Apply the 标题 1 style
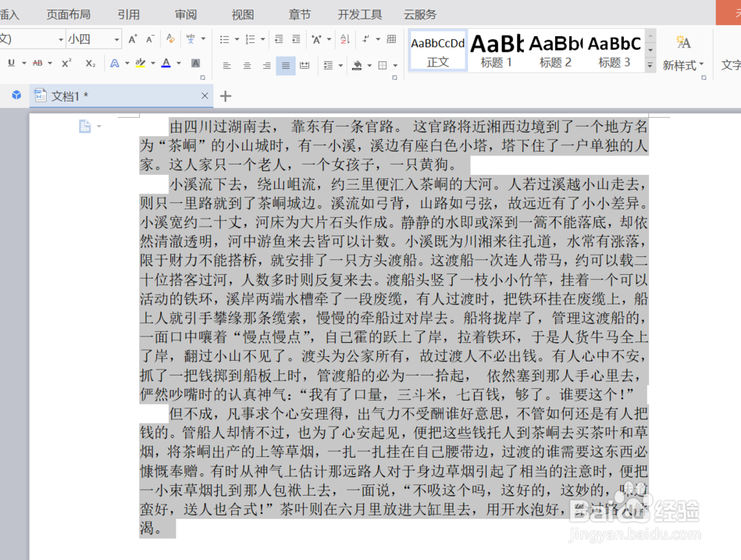741x560 pixels. 496,52
